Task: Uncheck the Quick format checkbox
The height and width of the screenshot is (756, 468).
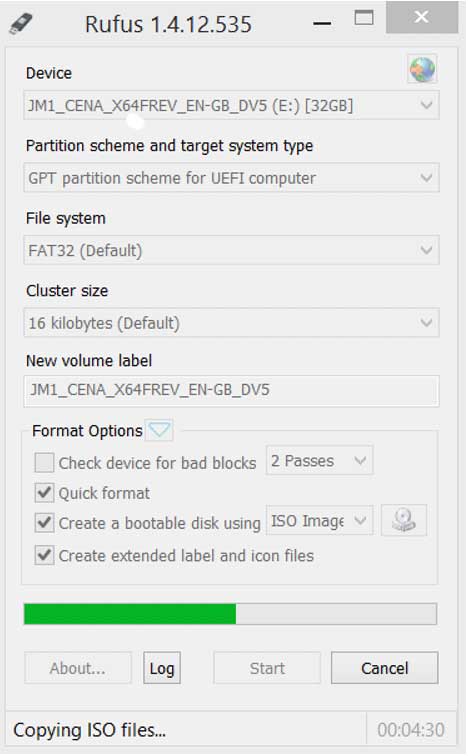Action: click(44, 493)
